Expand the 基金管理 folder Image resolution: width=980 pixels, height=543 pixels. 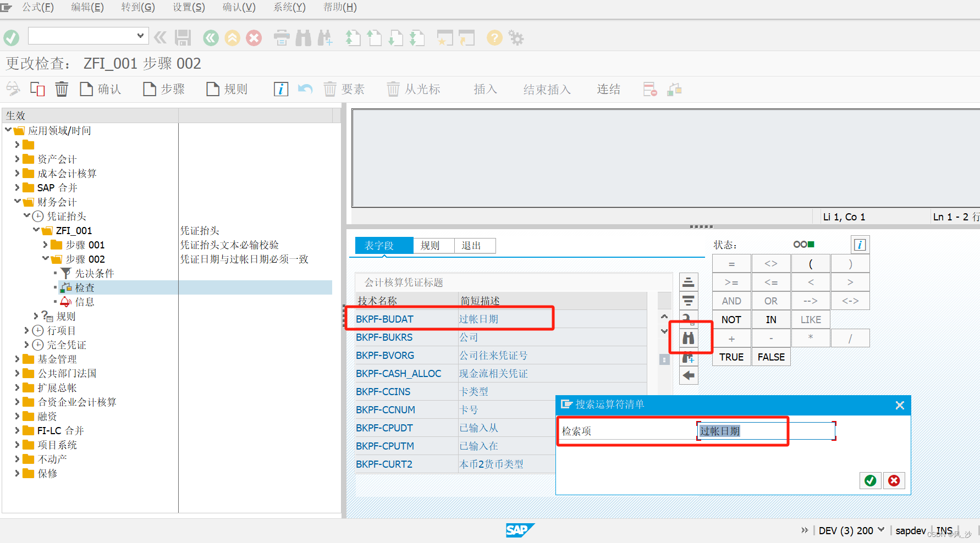[17, 359]
